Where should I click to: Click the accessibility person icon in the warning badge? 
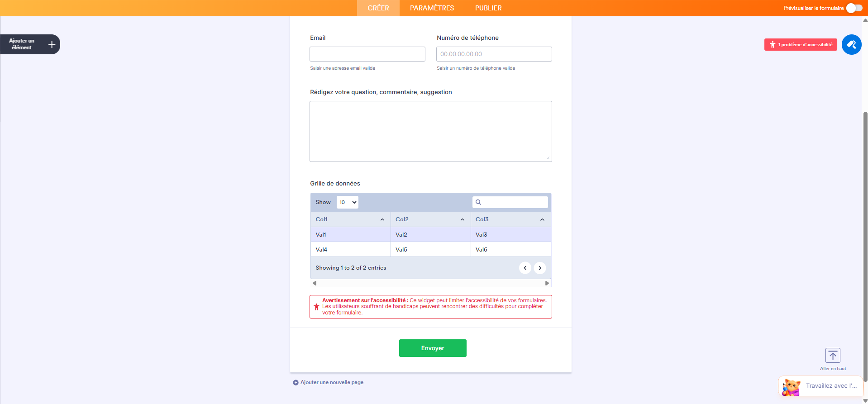click(x=772, y=44)
